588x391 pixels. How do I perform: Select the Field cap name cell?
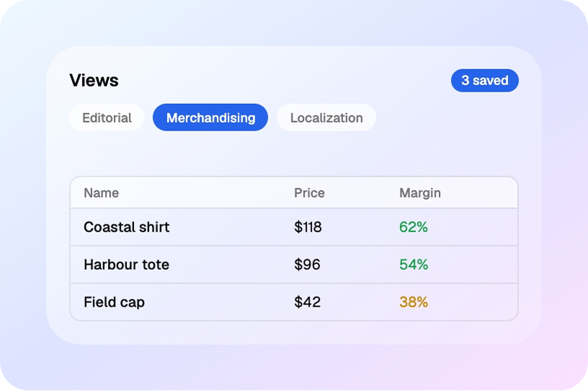pos(114,302)
